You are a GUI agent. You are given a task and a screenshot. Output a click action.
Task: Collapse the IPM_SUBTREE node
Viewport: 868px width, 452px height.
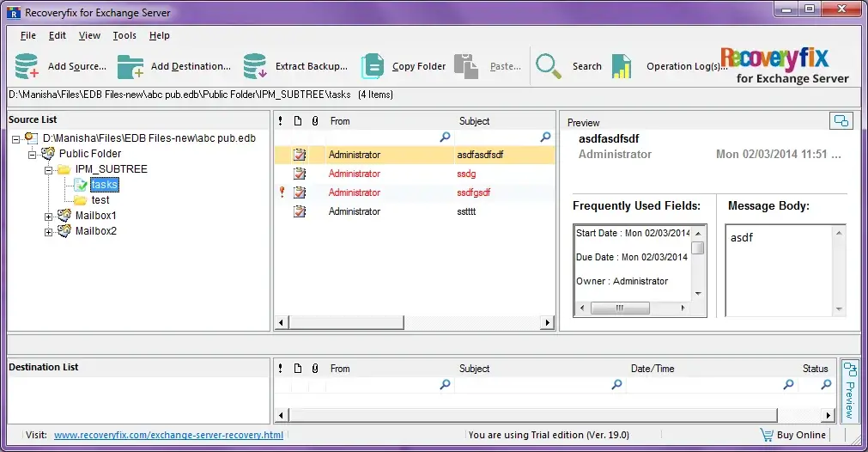(x=49, y=170)
